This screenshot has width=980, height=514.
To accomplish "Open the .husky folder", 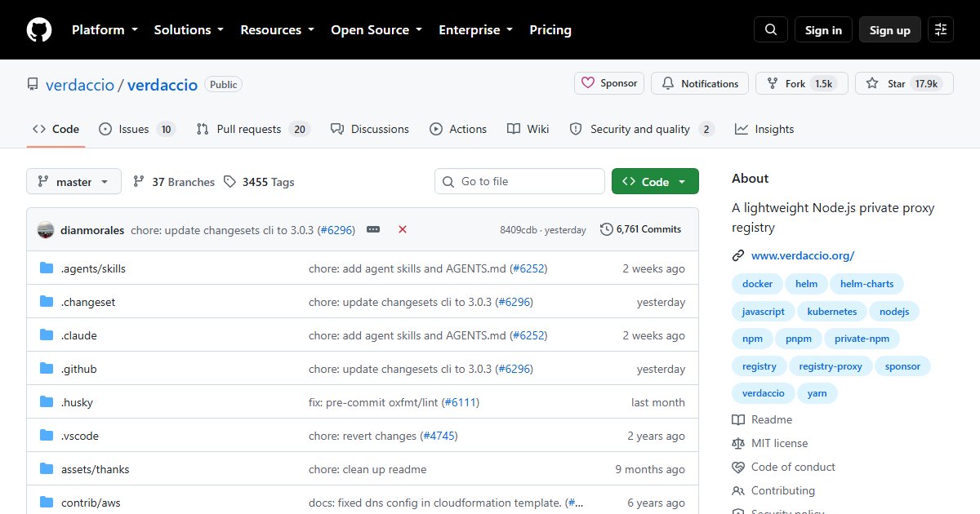I will tap(78, 402).
